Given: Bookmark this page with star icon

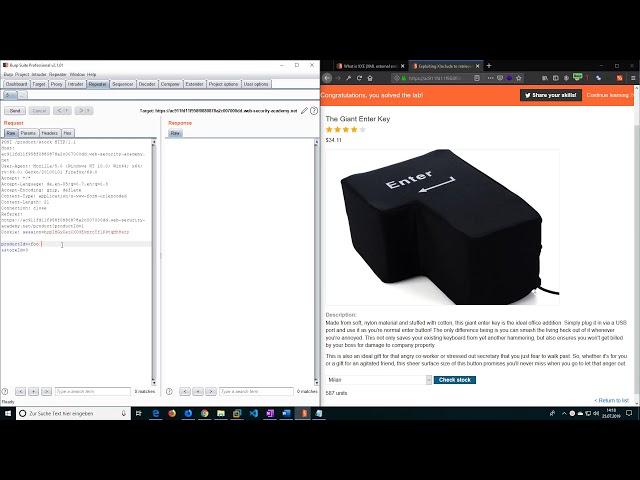Looking at the screenshot, I should click(x=519, y=78).
